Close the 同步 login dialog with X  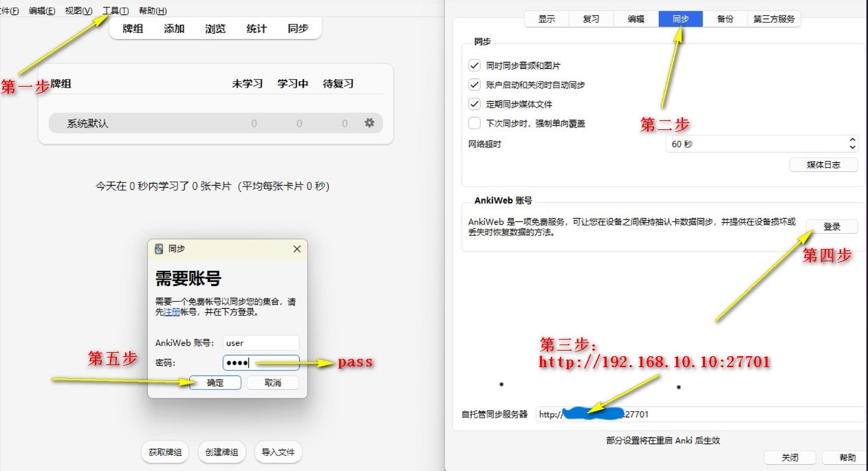[x=297, y=249]
